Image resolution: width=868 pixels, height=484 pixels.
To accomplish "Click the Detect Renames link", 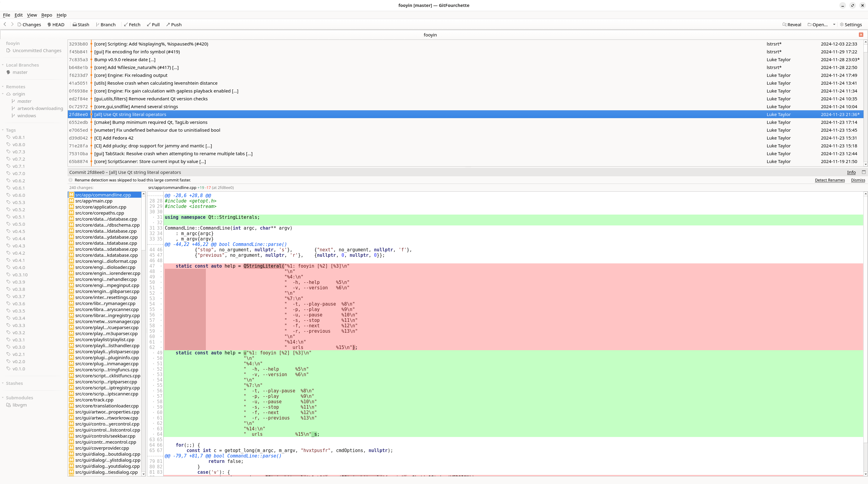I will pos(830,180).
